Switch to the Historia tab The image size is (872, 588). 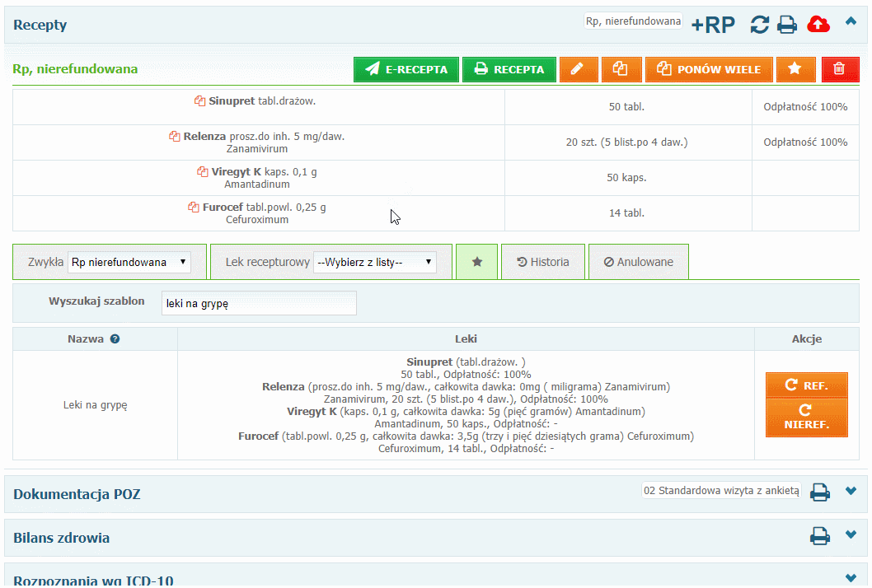click(x=543, y=262)
